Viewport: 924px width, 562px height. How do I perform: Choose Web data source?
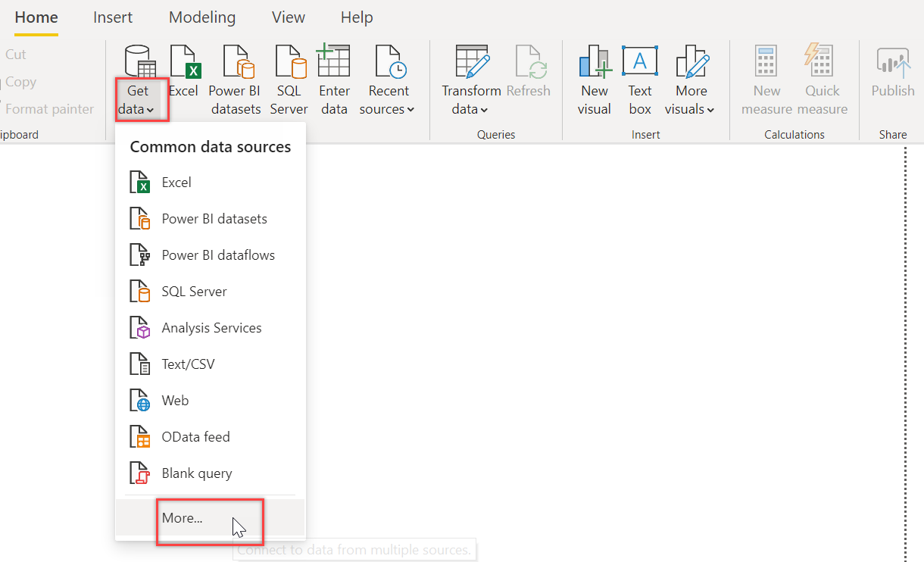click(x=211, y=401)
